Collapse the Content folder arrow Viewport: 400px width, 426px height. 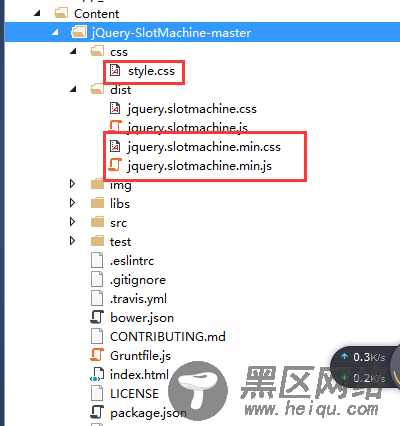[37, 14]
